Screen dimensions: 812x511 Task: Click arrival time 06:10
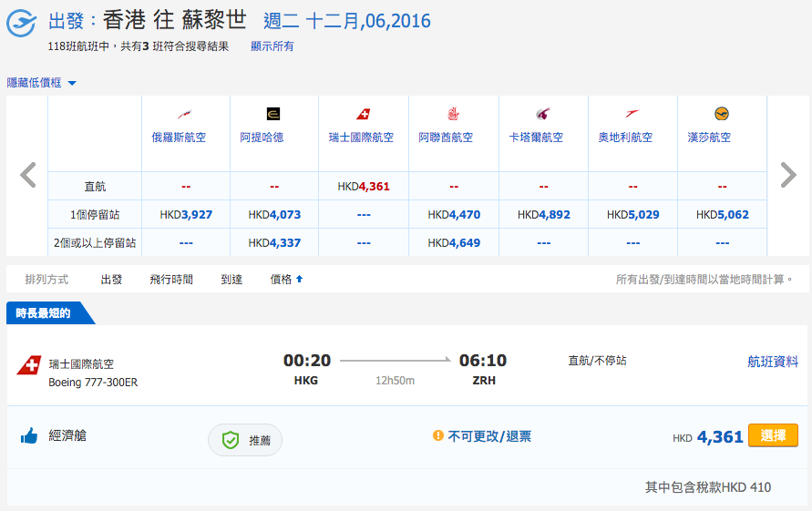tap(483, 361)
